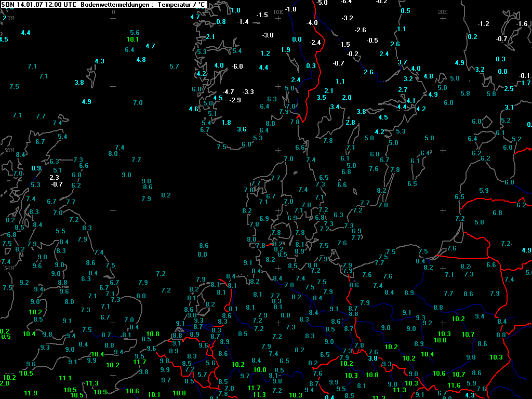Select the 54N latitude label
Viewport: 532px width, 399px height.
point(9,268)
